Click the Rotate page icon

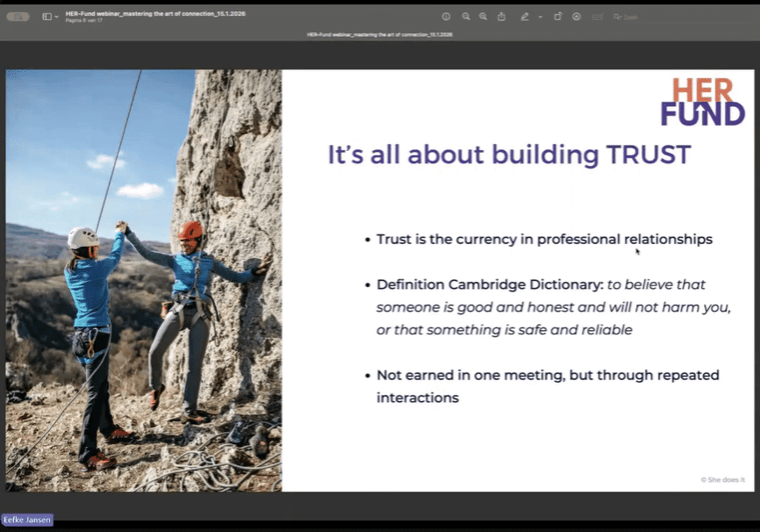click(x=557, y=17)
